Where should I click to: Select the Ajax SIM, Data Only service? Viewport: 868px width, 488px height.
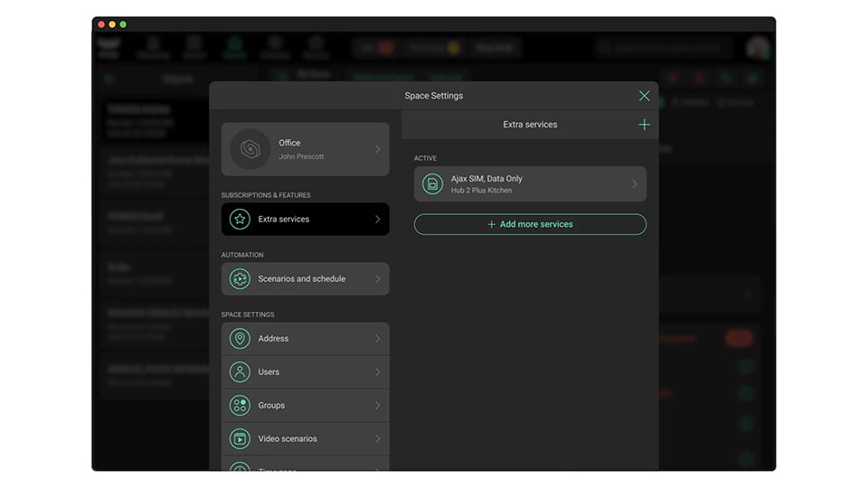[529, 184]
